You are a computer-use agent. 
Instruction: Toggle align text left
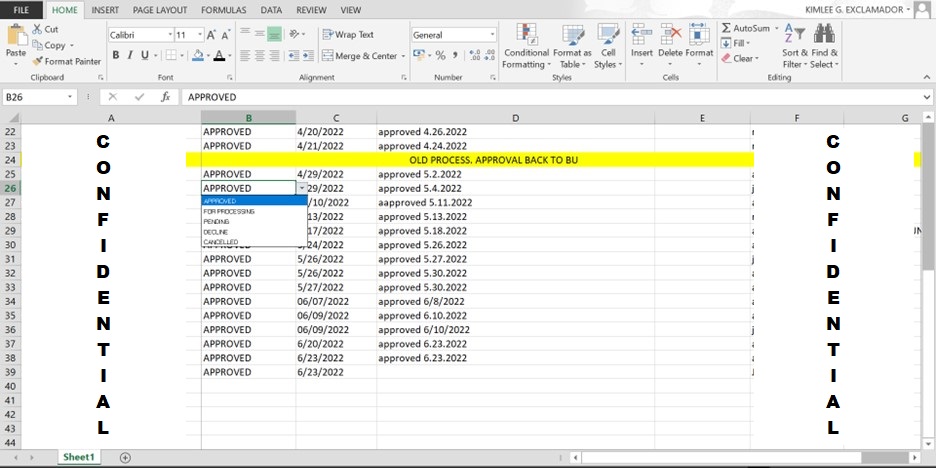click(245, 56)
